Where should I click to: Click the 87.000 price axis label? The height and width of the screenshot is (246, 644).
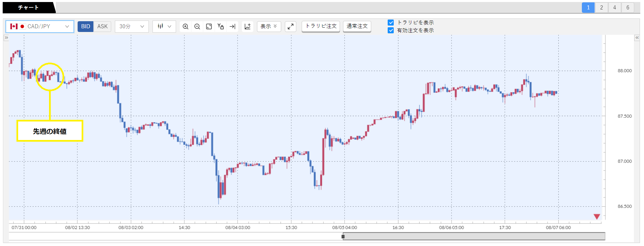(x=625, y=161)
